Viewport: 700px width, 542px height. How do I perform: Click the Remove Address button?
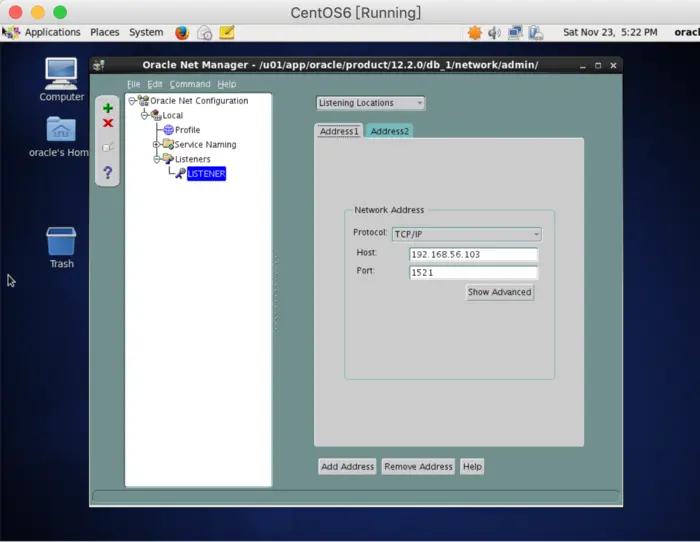[418, 467]
